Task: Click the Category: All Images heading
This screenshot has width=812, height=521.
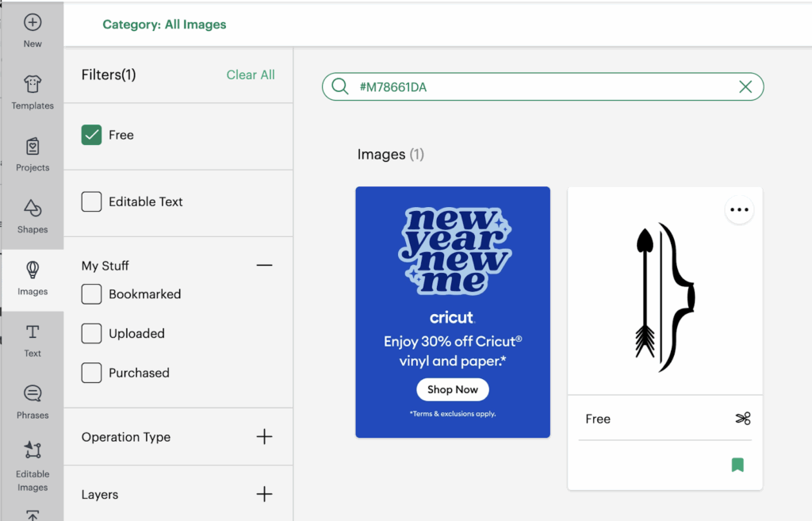Action: pyautogui.click(x=164, y=25)
